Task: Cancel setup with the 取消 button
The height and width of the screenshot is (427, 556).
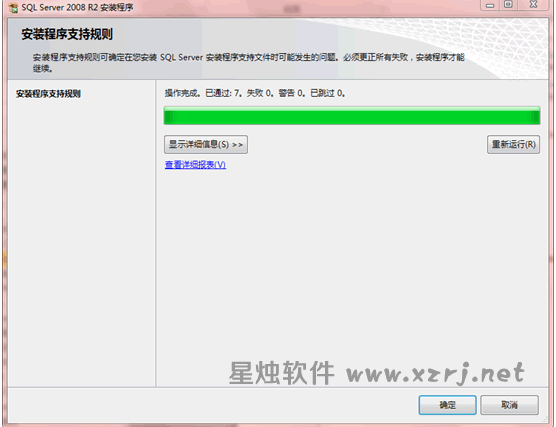Action: coord(510,405)
